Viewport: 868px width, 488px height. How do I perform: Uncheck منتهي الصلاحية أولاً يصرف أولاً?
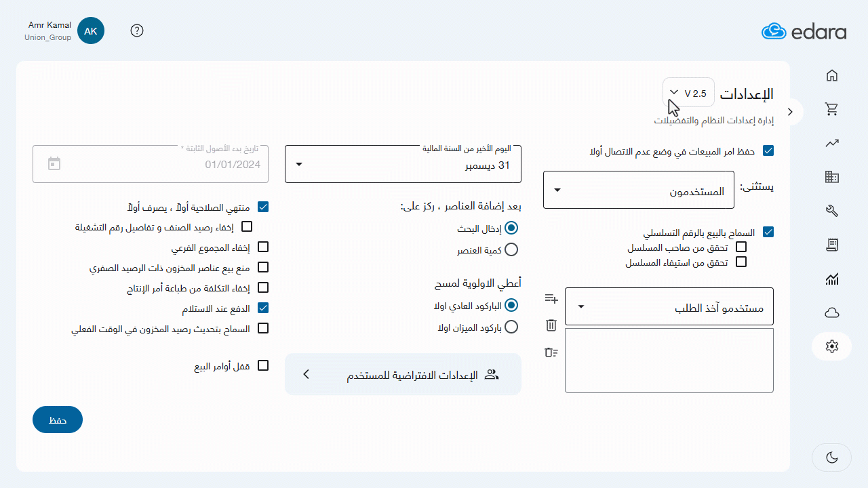(x=263, y=207)
